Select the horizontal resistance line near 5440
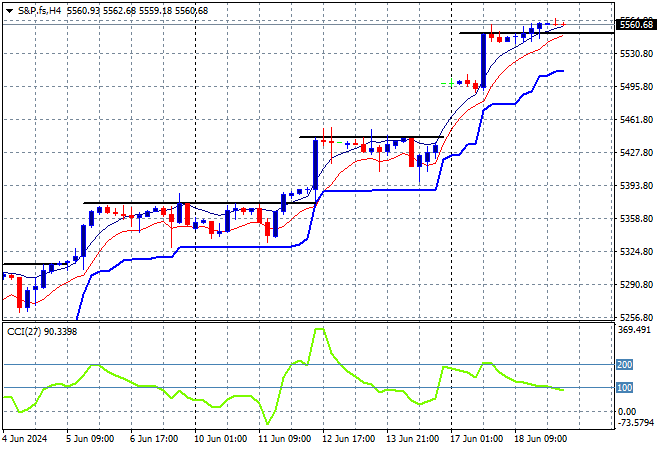660x450 pixels. tap(371, 137)
